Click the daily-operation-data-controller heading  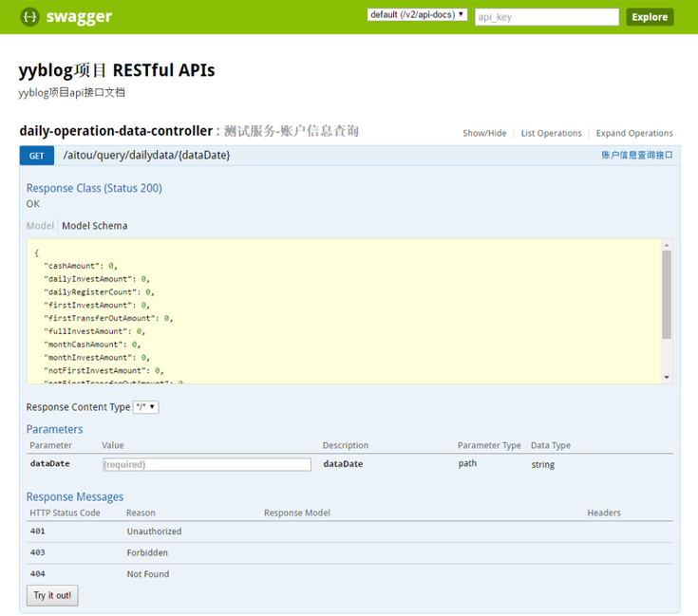116,131
